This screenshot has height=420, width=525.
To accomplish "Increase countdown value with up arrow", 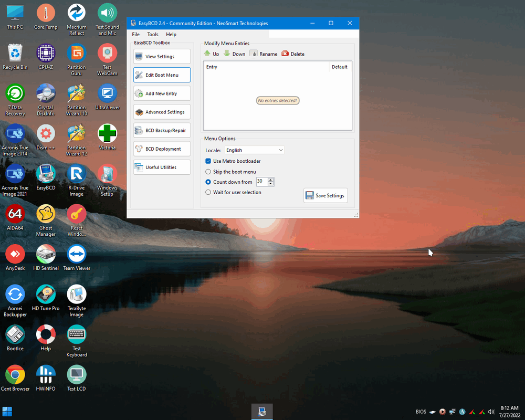I will click(271, 180).
